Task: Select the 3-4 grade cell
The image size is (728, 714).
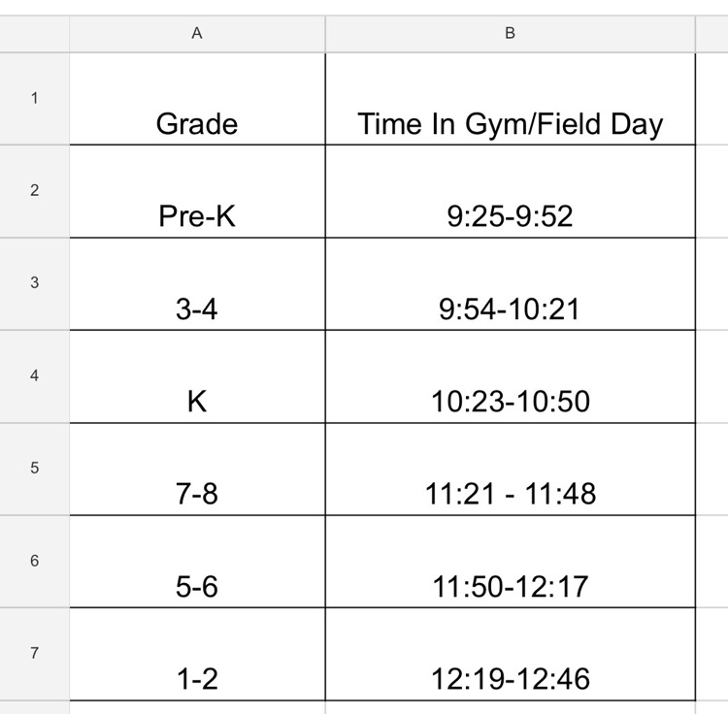Action: [197, 284]
